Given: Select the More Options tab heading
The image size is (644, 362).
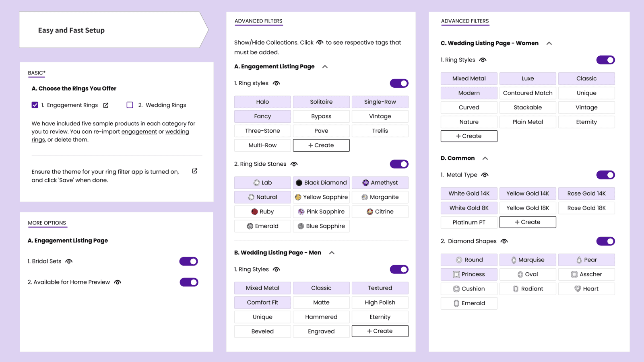Looking at the screenshot, I should (47, 223).
